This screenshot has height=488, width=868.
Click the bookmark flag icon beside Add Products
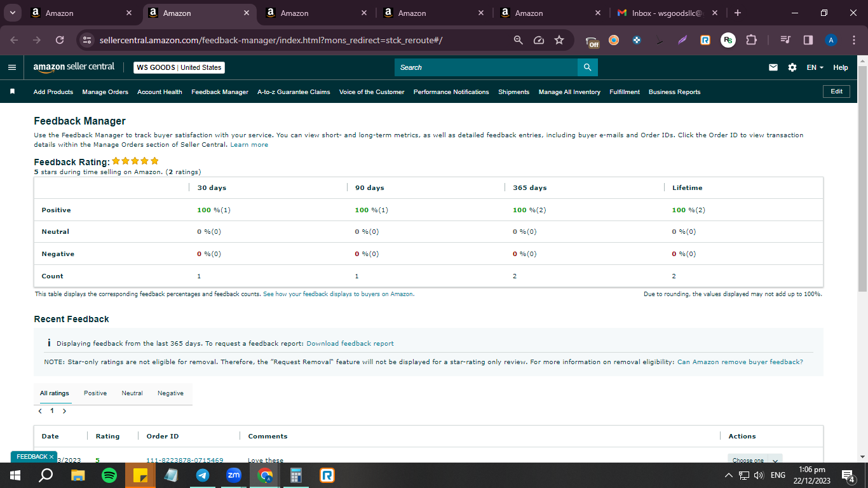coord(12,91)
